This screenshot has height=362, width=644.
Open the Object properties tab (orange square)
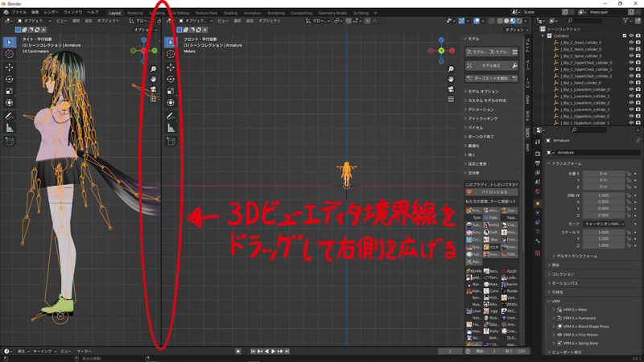click(x=538, y=204)
